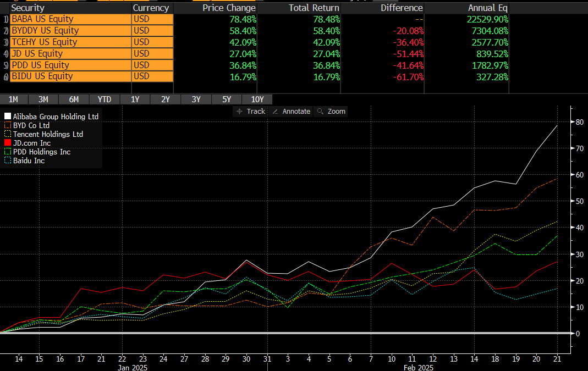The image size is (588, 371).
Task: Click the annual equivalent 22529.90% value
Action: click(x=487, y=19)
